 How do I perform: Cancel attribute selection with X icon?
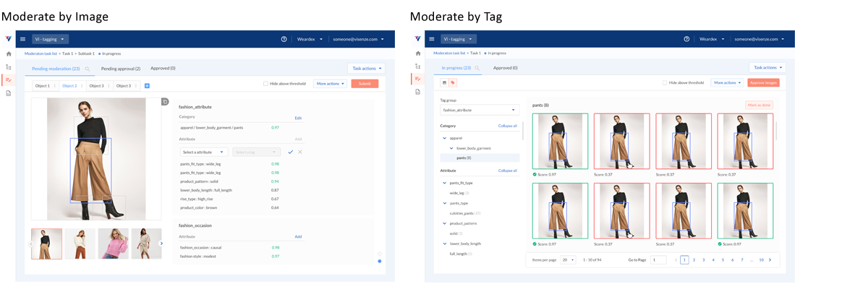pos(300,152)
